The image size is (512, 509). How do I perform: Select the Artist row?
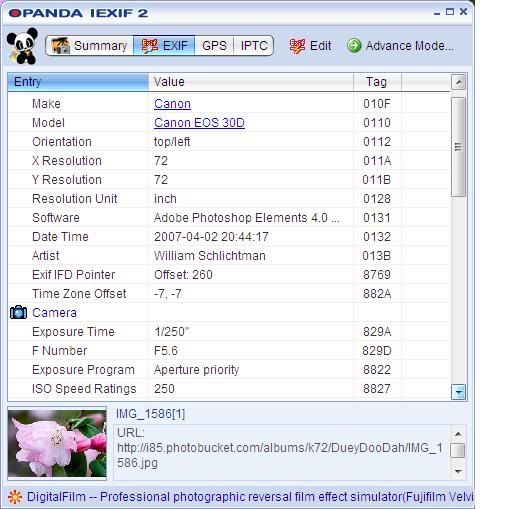point(229,256)
